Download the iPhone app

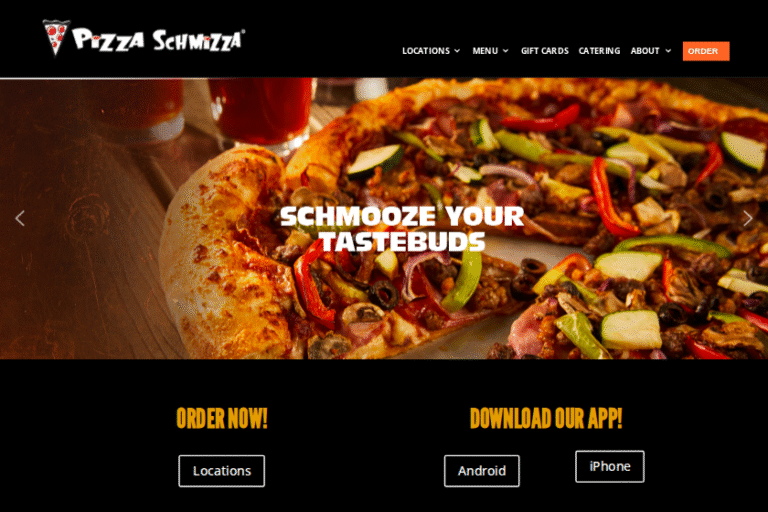(610, 466)
